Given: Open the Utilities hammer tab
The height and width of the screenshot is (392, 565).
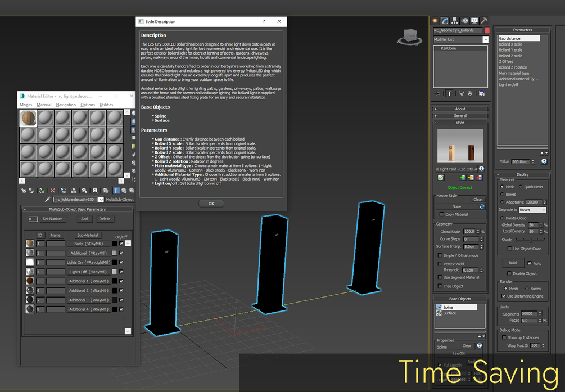Looking at the screenshot, I should 484,21.
